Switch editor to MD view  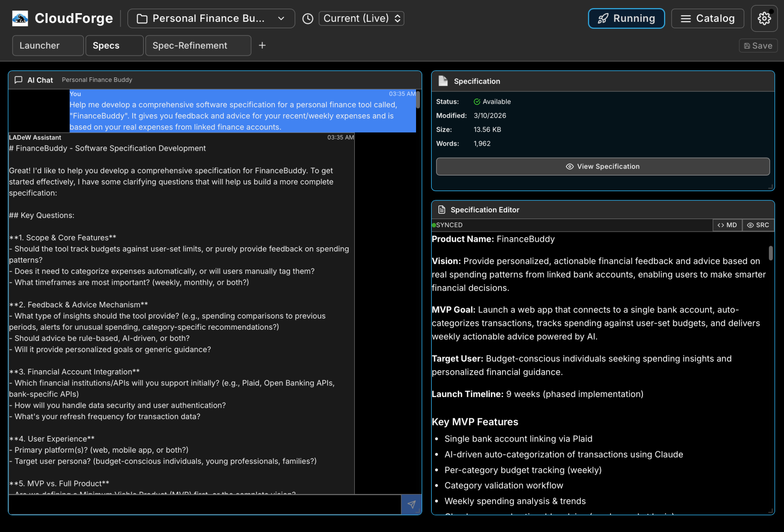click(727, 225)
